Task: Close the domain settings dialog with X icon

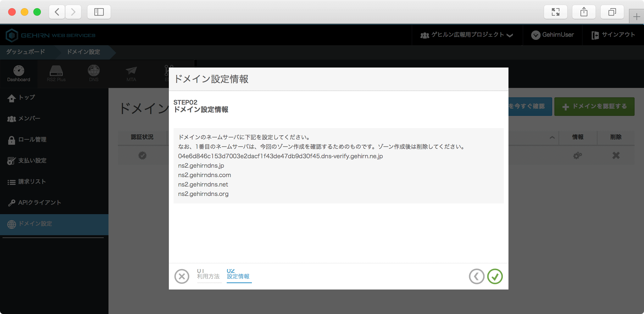Action: (182, 277)
